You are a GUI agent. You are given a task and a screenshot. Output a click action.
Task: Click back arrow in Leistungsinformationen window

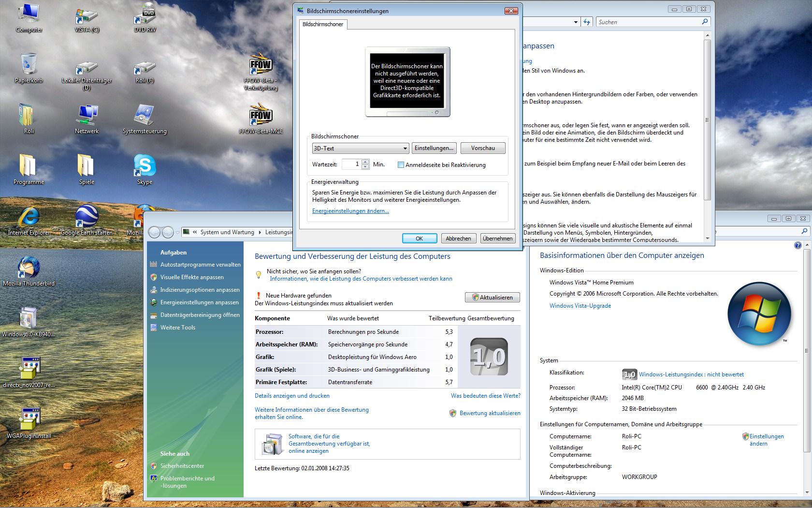coord(154,232)
